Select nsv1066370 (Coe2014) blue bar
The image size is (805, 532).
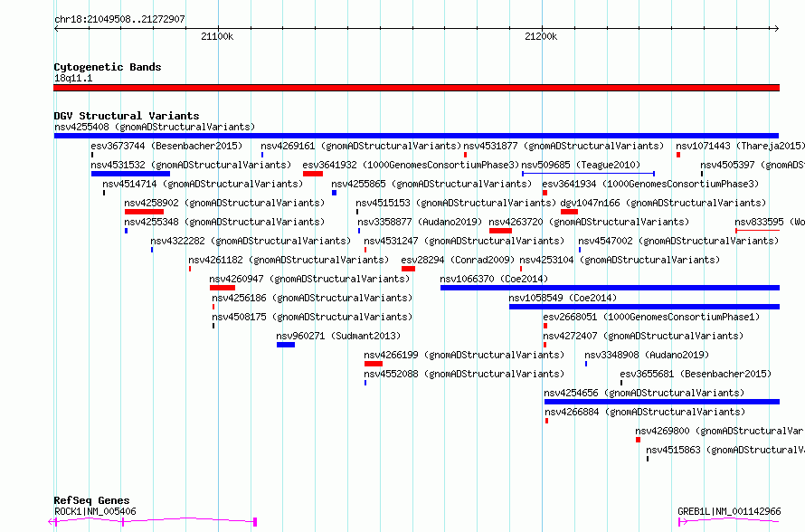[610, 288]
